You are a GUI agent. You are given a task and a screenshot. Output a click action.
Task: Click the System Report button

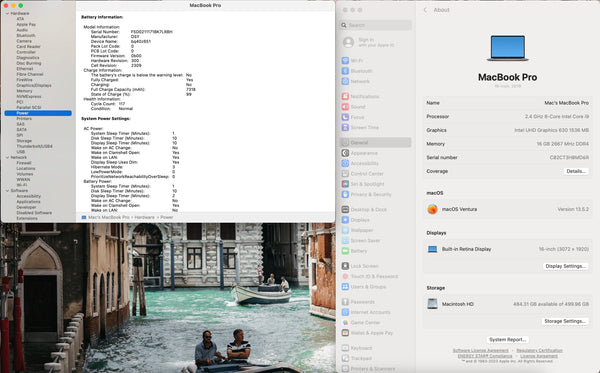pyautogui.click(x=507, y=339)
